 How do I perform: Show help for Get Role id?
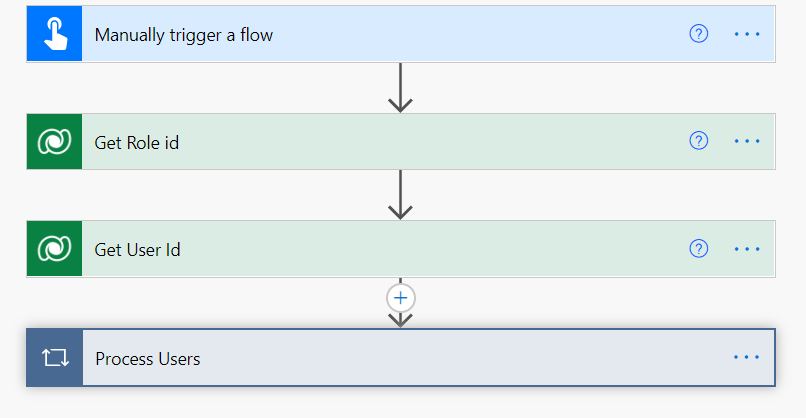(699, 141)
